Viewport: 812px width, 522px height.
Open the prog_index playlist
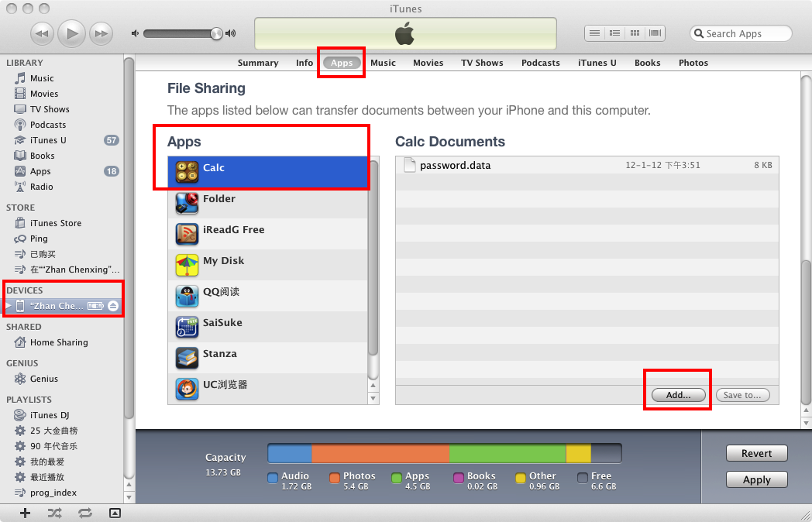coord(62,493)
